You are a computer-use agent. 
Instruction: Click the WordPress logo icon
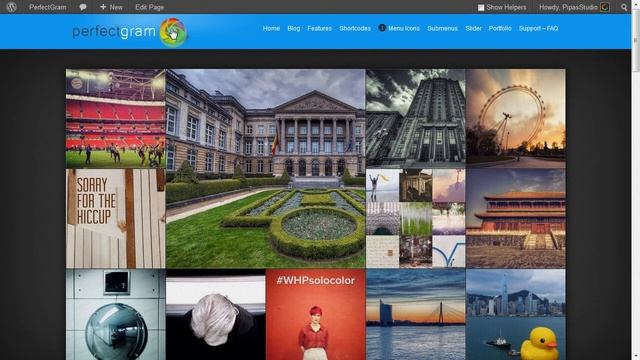[x=11, y=7]
